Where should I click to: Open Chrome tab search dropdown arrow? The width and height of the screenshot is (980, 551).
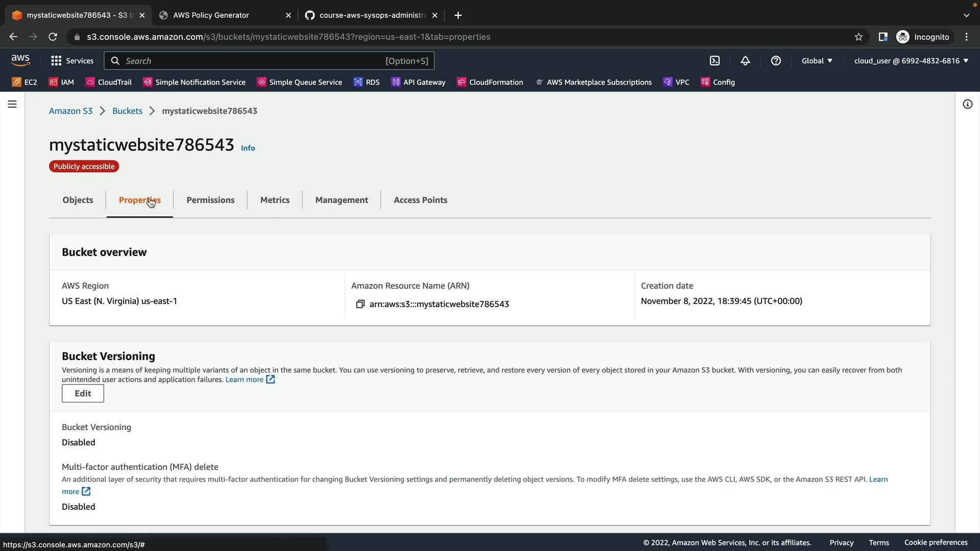pyautogui.click(x=966, y=15)
